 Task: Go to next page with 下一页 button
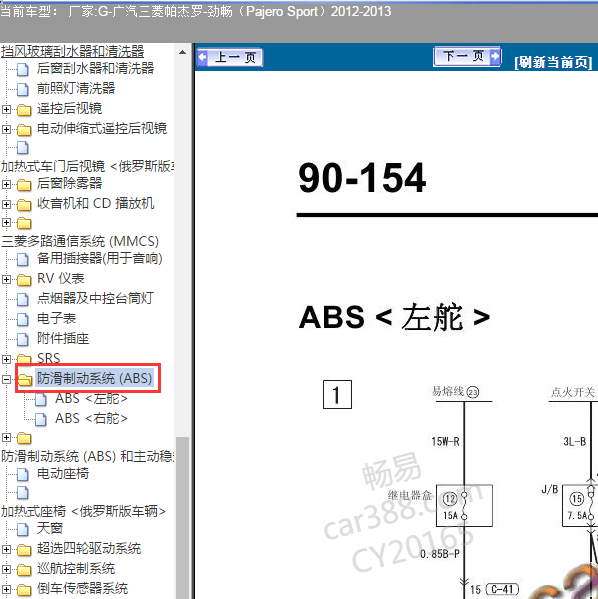(467, 57)
